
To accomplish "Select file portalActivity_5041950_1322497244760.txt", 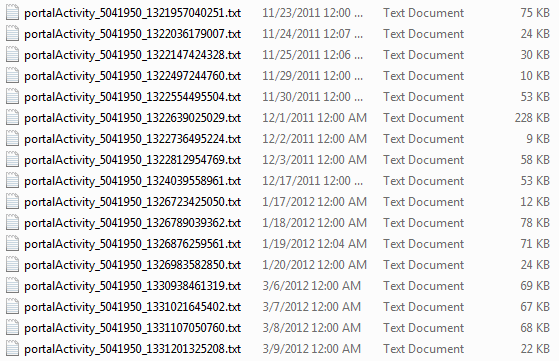I will (132, 76).
